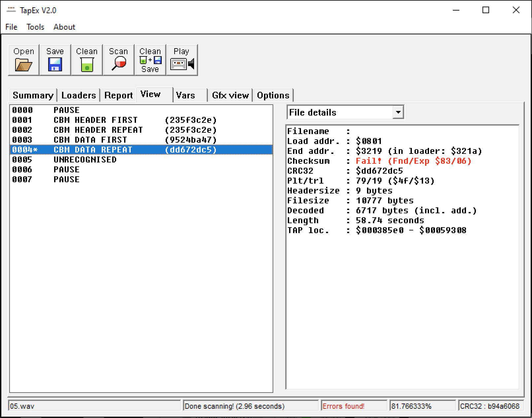Select the UNRECOGNISED block row 0005
Viewport: 532px width, 418px height.
click(85, 160)
